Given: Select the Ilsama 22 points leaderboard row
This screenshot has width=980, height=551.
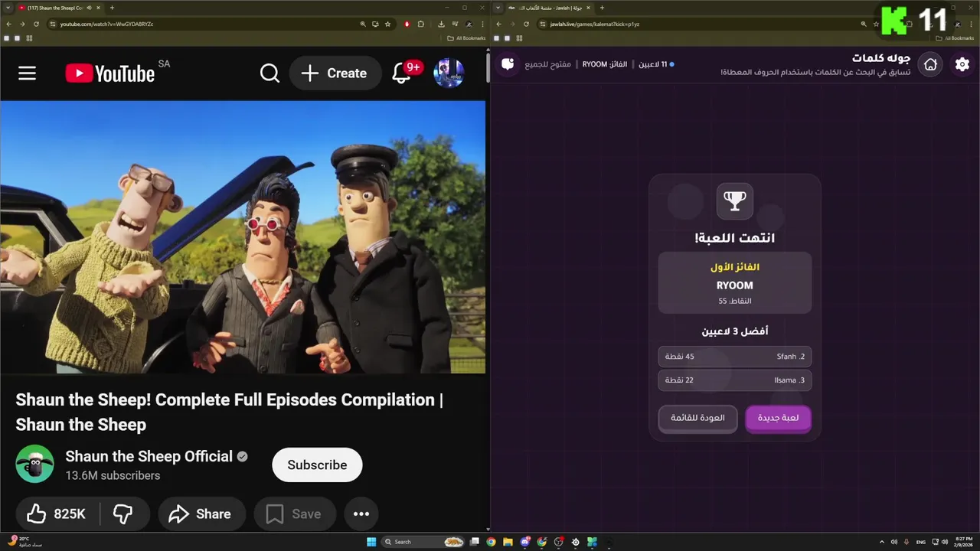Looking at the screenshot, I should [734, 380].
